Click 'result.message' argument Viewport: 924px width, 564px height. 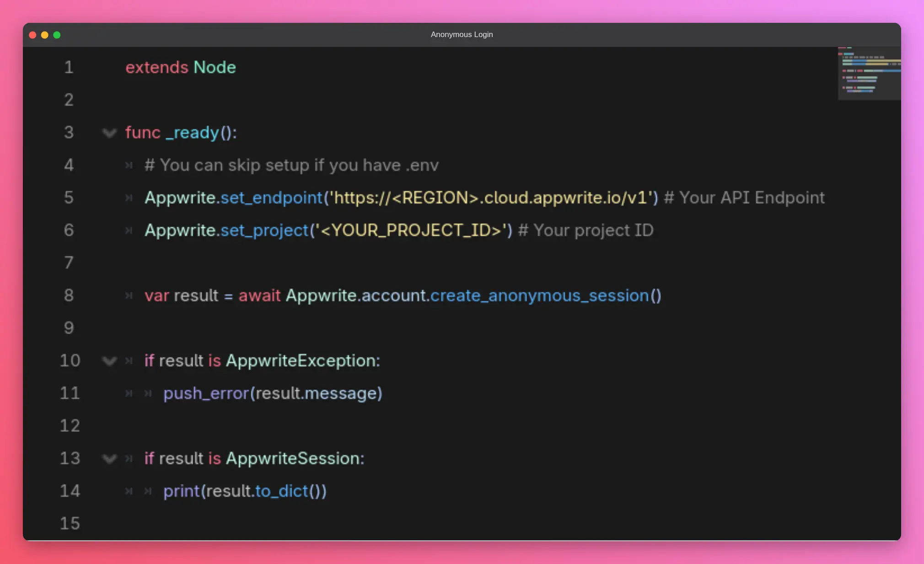tap(316, 393)
